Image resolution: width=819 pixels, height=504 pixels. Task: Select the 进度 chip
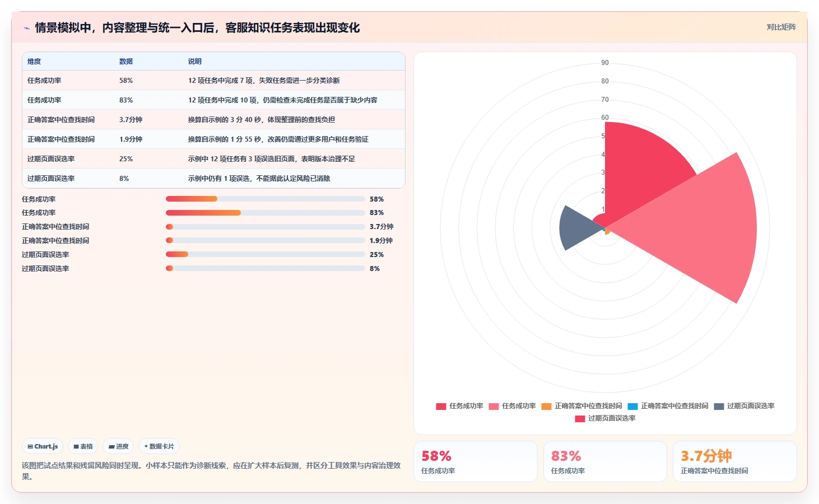(x=118, y=446)
